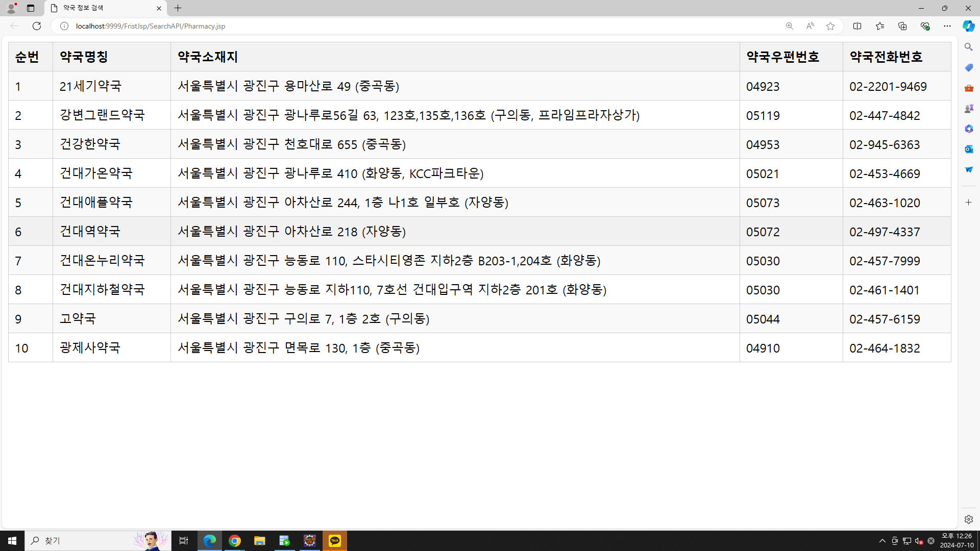The width and height of the screenshot is (980, 551).
Task: Open the Collections icon in toolbar
Action: [902, 26]
